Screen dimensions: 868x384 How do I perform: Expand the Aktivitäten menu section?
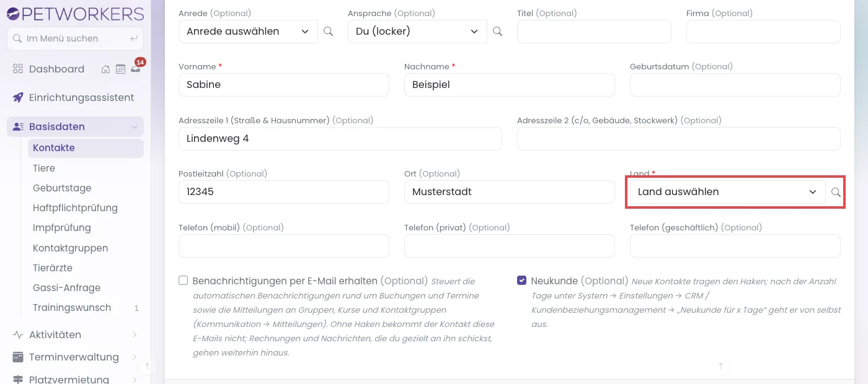pos(76,335)
